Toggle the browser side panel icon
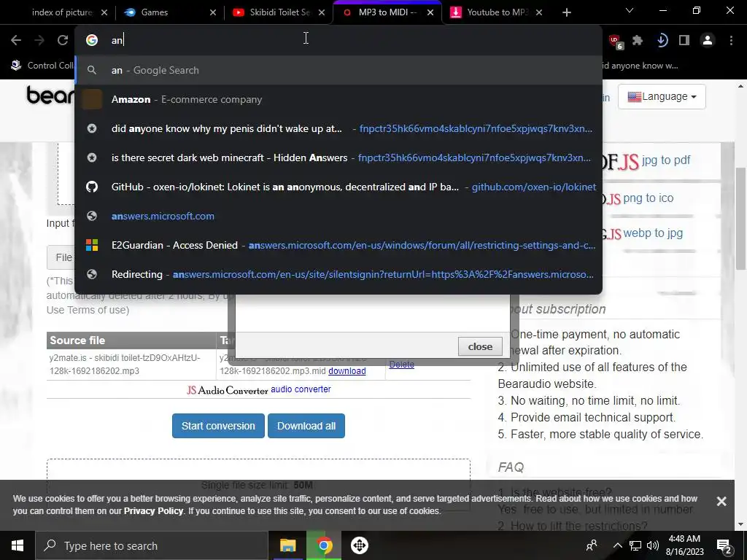The image size is (747, 560). pos(684,41)
